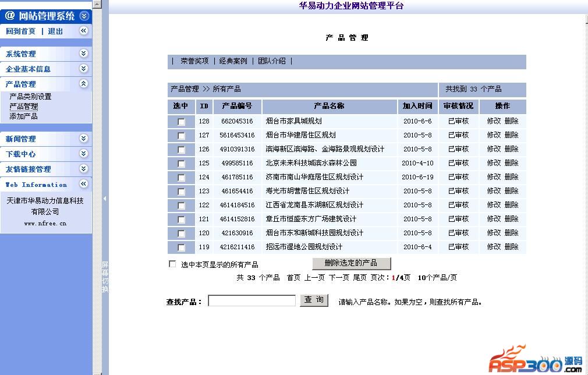Click the 所有产品 breadcrumb text
The image size is (588, 375).
[227, 89]
